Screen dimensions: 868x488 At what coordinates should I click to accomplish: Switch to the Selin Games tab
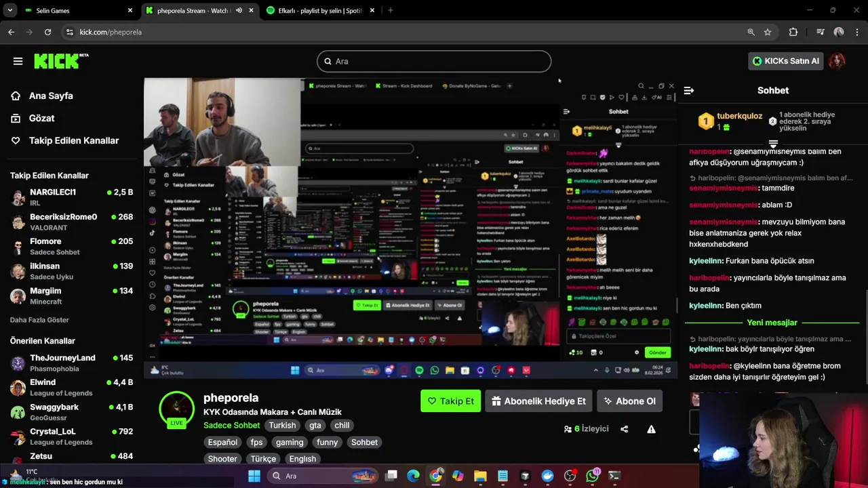79,11
